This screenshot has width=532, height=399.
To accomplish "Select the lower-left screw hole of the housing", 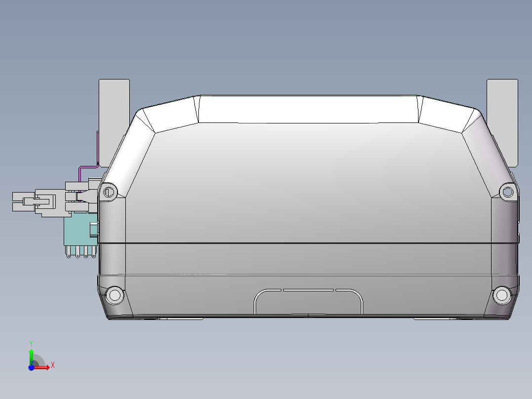I will pyautogui.click(x=114, y=295).
